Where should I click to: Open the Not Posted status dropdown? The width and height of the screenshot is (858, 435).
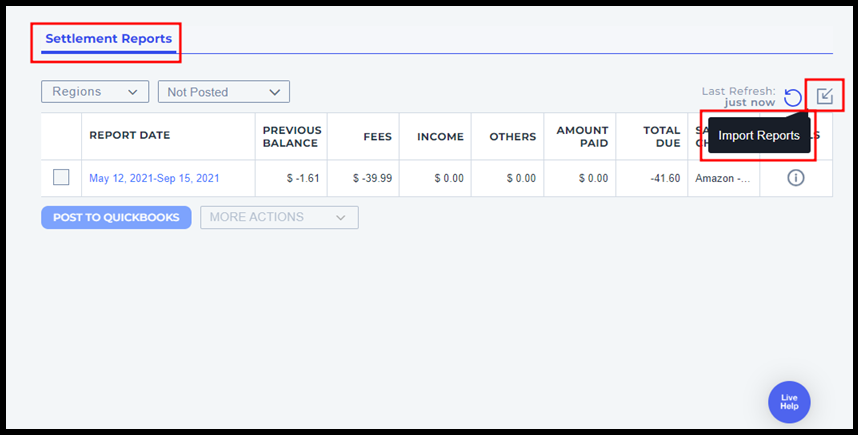(224, 92)
